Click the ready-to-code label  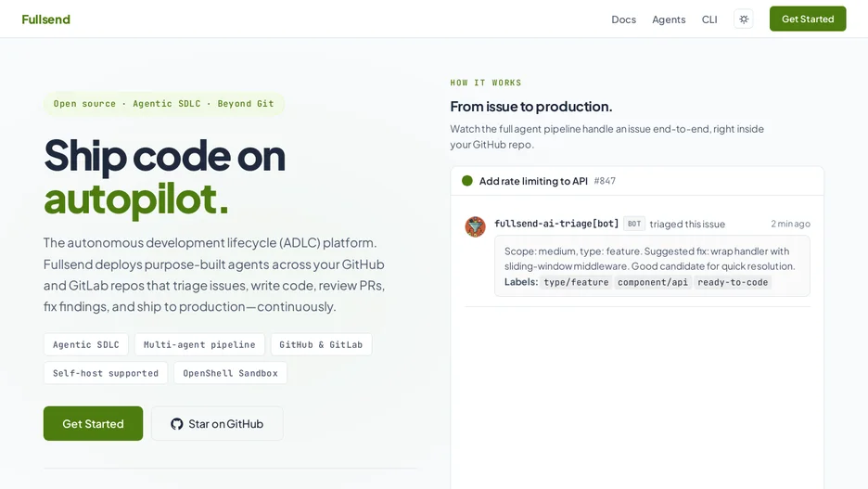point(733,282)
